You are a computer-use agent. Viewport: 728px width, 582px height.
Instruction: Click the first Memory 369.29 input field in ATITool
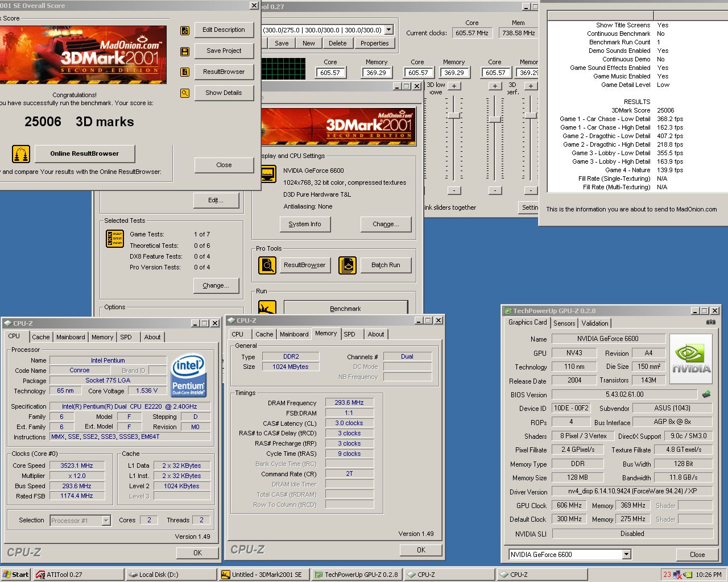(377, 73)
